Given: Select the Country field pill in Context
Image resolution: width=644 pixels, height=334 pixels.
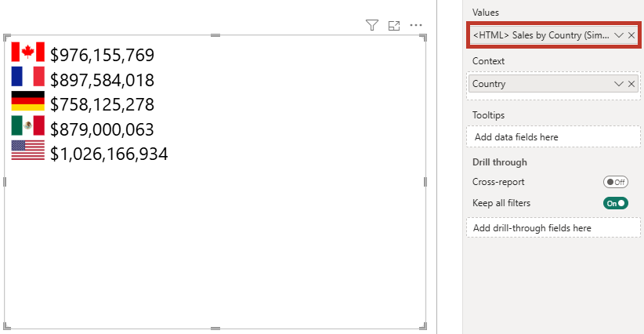Looking at the screenshot, I should click(553, 84).
